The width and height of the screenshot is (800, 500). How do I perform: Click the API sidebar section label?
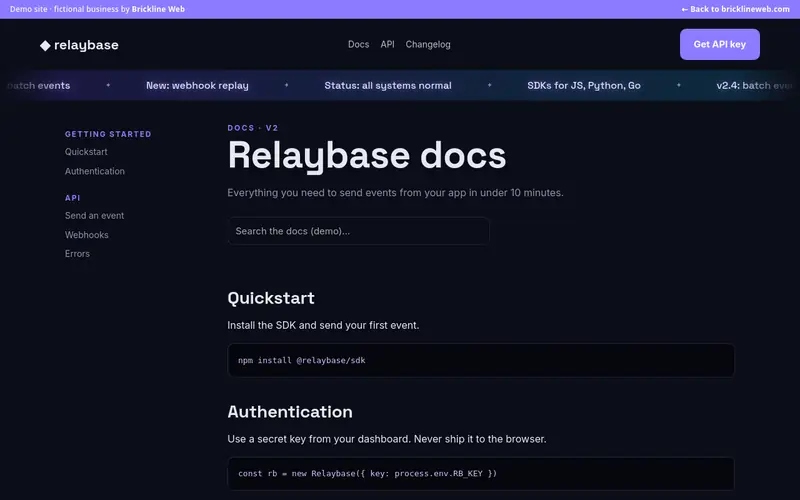(x=72, y=198)
